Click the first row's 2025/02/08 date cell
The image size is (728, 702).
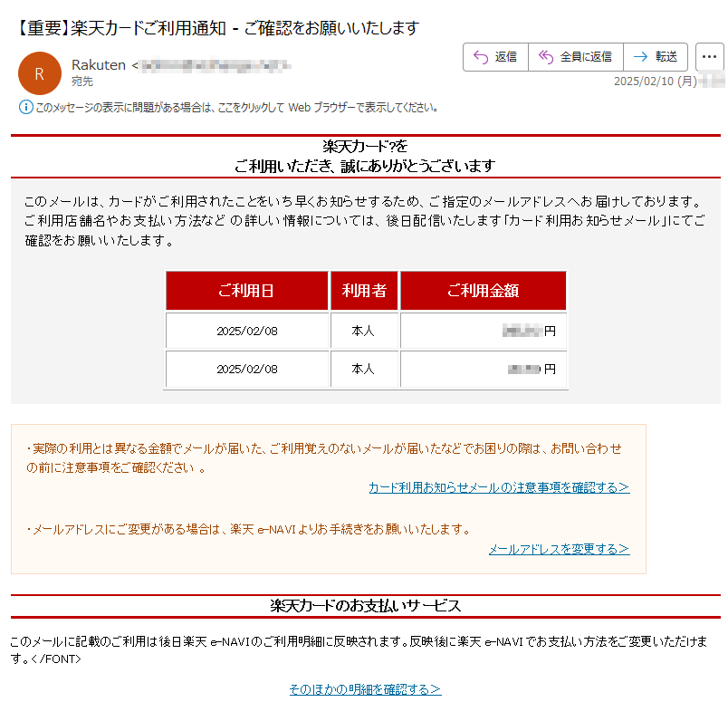247,331
